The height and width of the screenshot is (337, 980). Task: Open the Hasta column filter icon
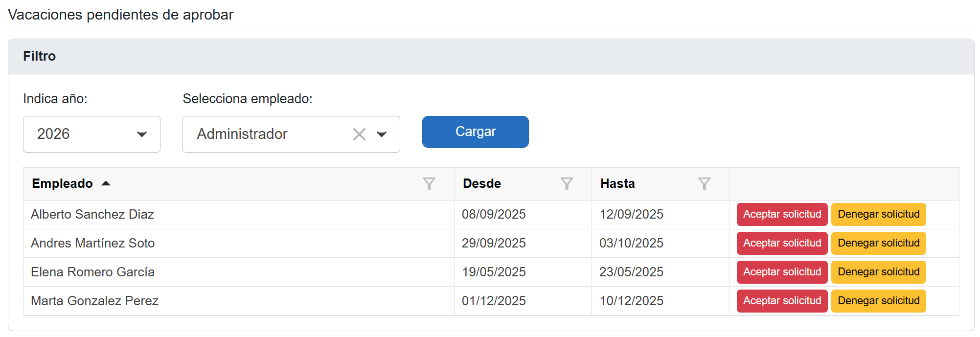coord(704,183)
